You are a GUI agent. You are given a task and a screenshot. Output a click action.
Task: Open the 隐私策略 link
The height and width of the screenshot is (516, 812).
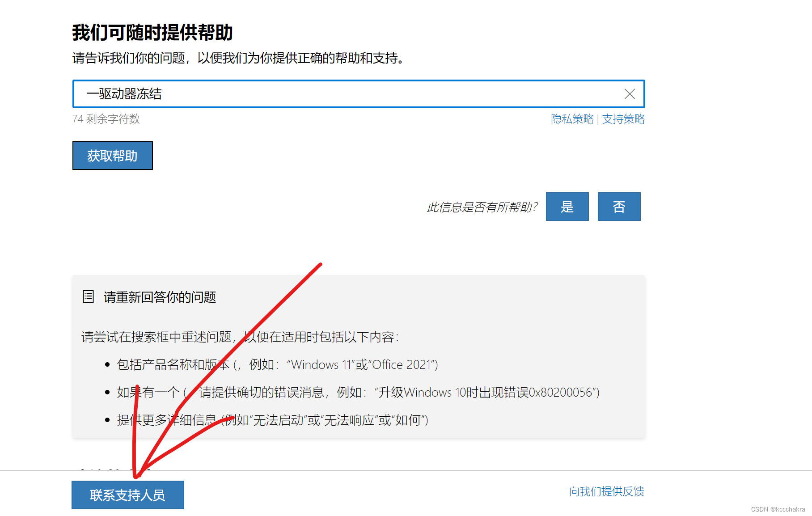coord(572,119)
